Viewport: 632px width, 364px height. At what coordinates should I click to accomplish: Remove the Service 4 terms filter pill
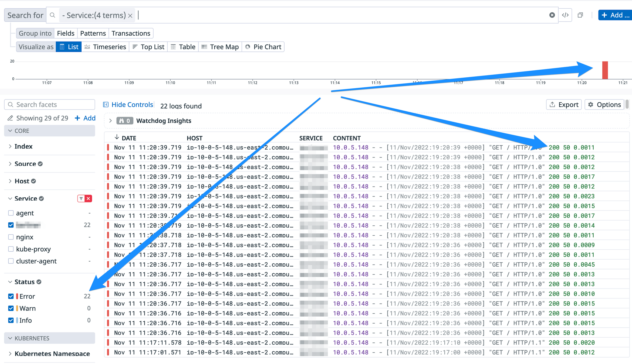tap(130, 16)
